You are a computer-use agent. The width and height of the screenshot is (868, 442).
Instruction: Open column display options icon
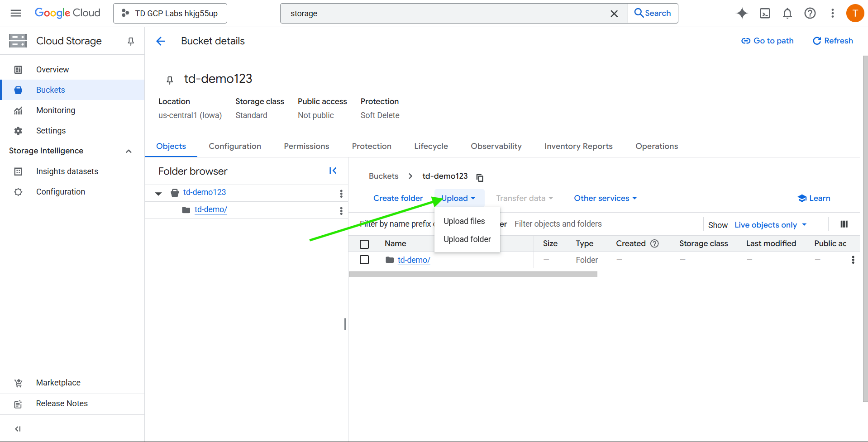click(x=844, y=224)
